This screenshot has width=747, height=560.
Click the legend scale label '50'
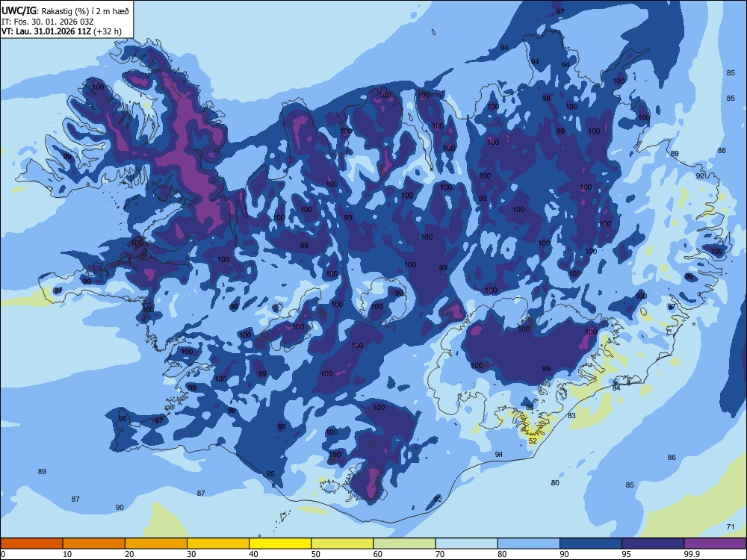pyautogui.click(x=316, y=554)
